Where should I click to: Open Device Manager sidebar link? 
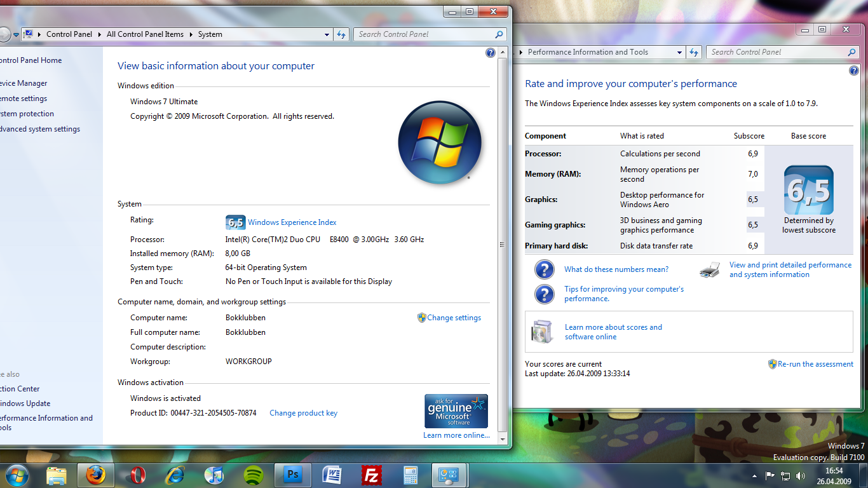24,83
